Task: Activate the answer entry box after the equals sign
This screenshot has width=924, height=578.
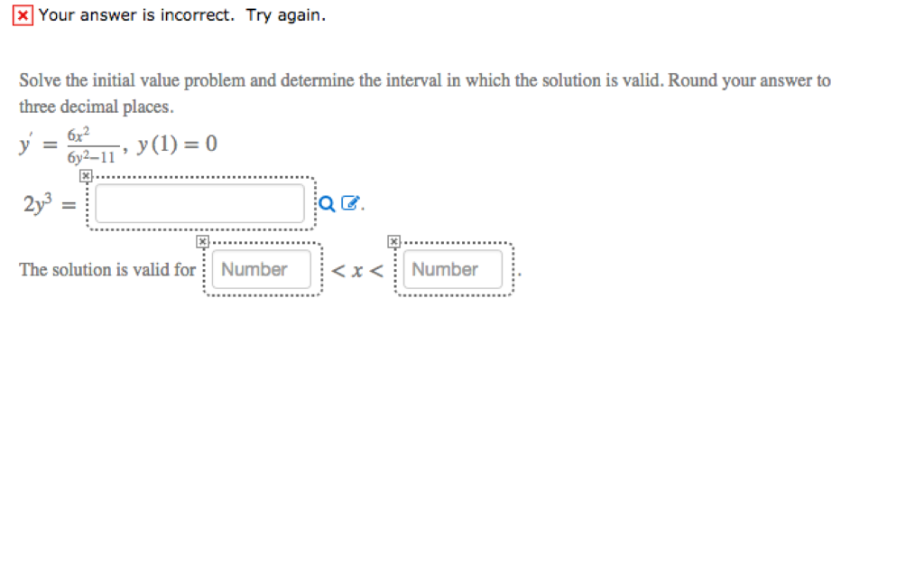Action: tap(199, 204)
